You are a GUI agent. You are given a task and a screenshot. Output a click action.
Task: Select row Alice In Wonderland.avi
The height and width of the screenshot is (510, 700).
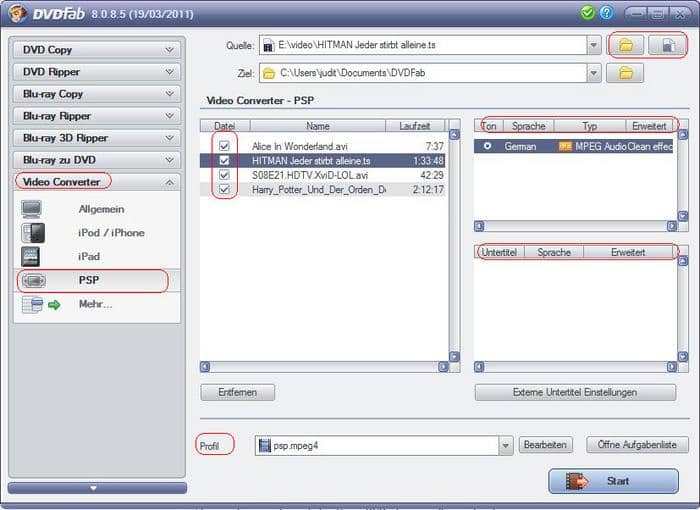click(x=322, y=146)
